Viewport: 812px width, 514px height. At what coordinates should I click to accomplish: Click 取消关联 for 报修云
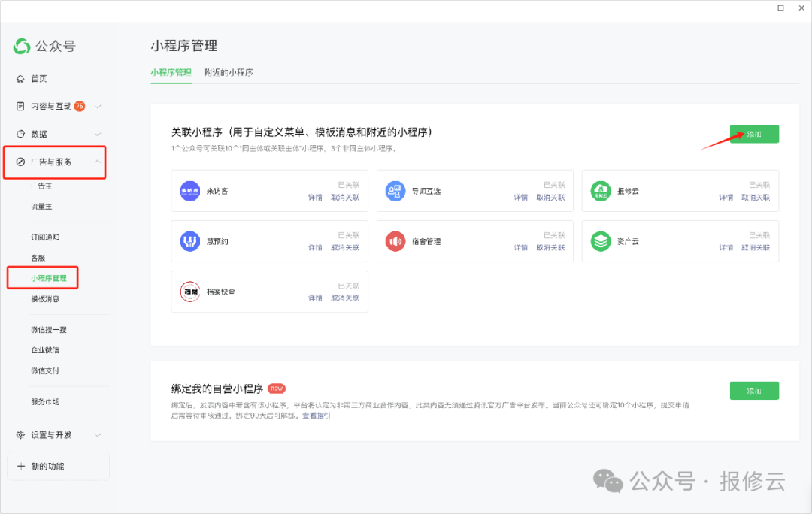click(x=756, y=197)
